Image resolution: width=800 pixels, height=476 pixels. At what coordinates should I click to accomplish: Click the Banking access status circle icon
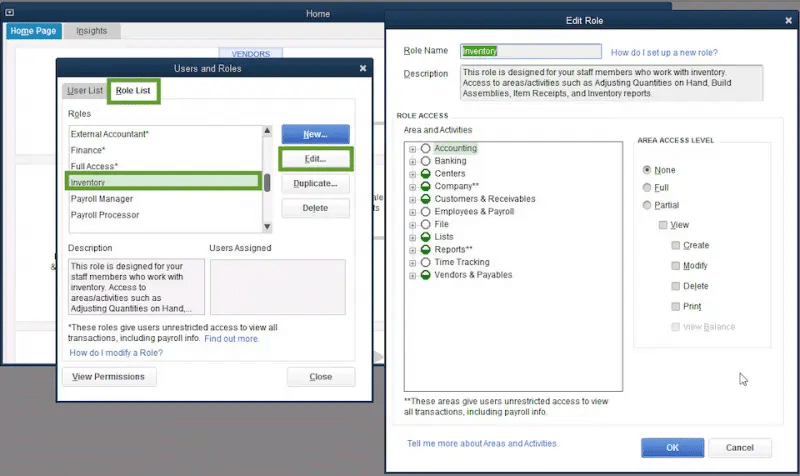[x=426, y=161]
